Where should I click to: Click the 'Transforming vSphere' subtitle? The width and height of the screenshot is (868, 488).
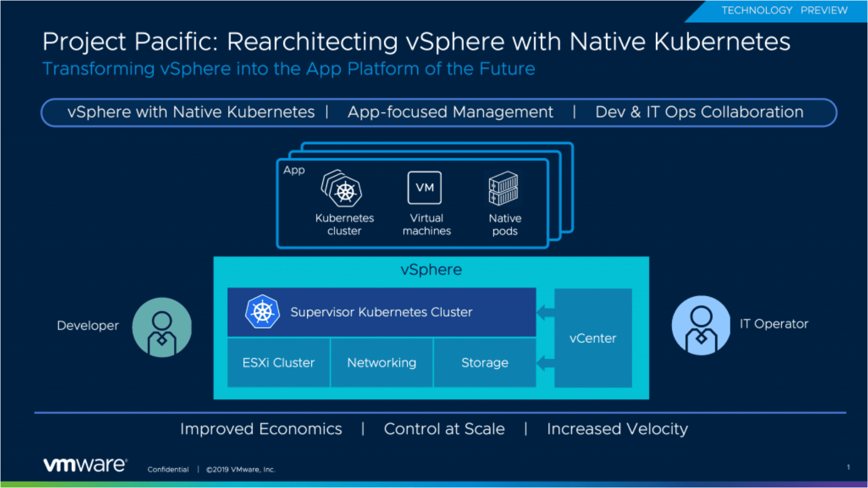click(288, 68)
